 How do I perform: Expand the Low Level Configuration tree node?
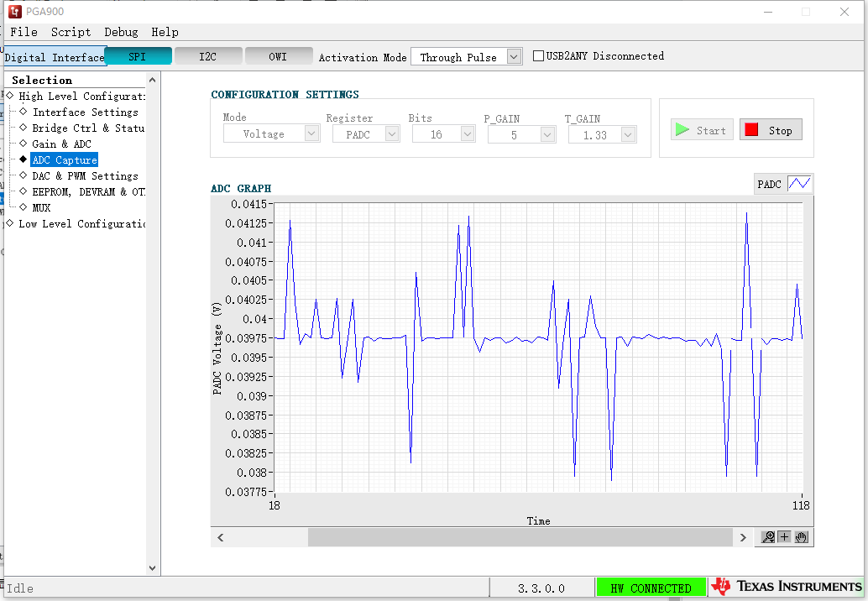[x=9, y=223]
